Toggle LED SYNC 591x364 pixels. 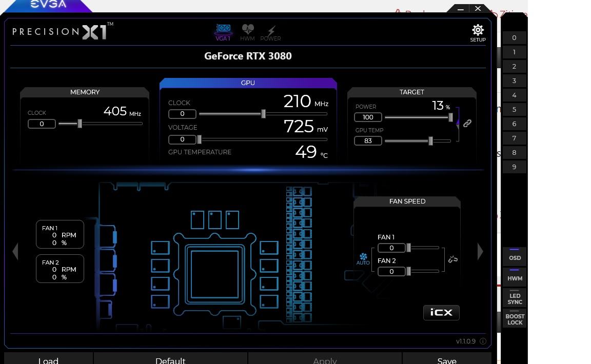[x=515, y=298]
